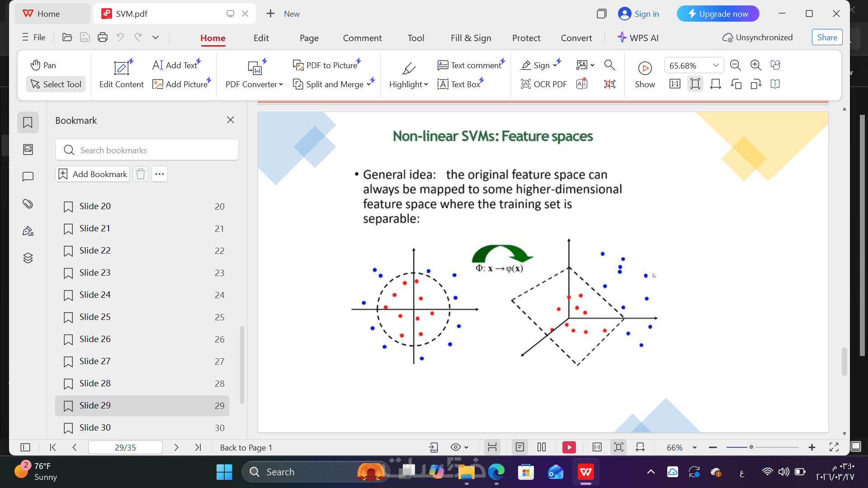Image resolution: width=868 pixels, height=488 pixels.
Task: Click the print icon in the toolbar
Action: [103, 38]
